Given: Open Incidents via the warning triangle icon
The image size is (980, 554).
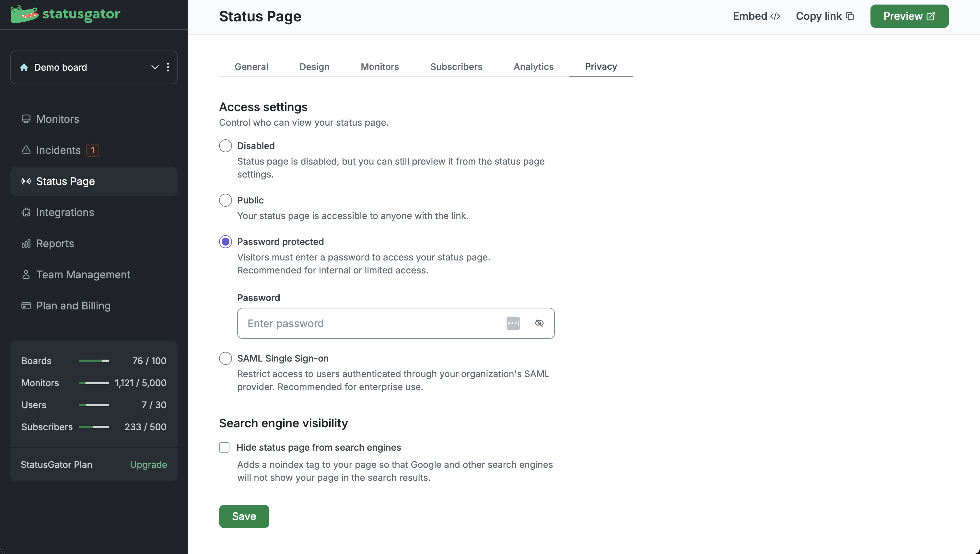Looking at the screenshot, I should click(x=26, y=150).
